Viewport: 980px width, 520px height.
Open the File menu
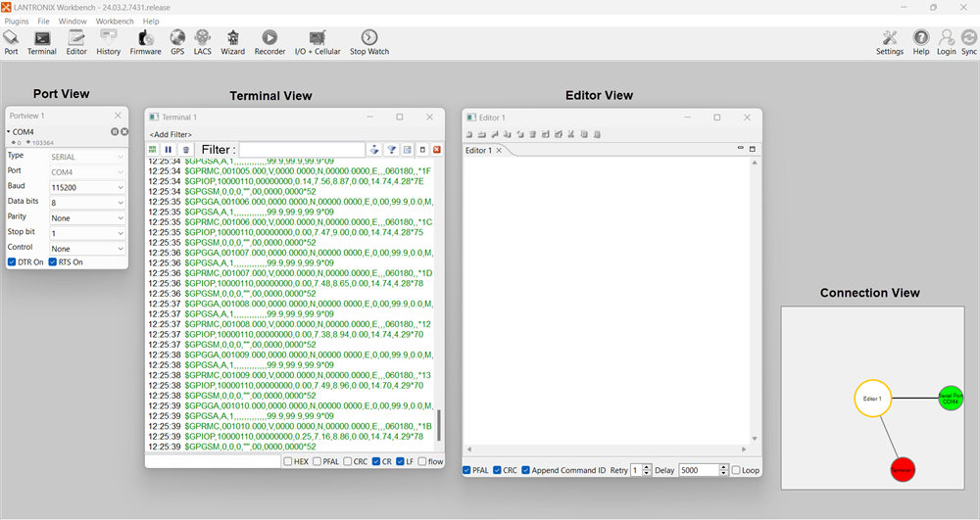[x=43, y=22]
